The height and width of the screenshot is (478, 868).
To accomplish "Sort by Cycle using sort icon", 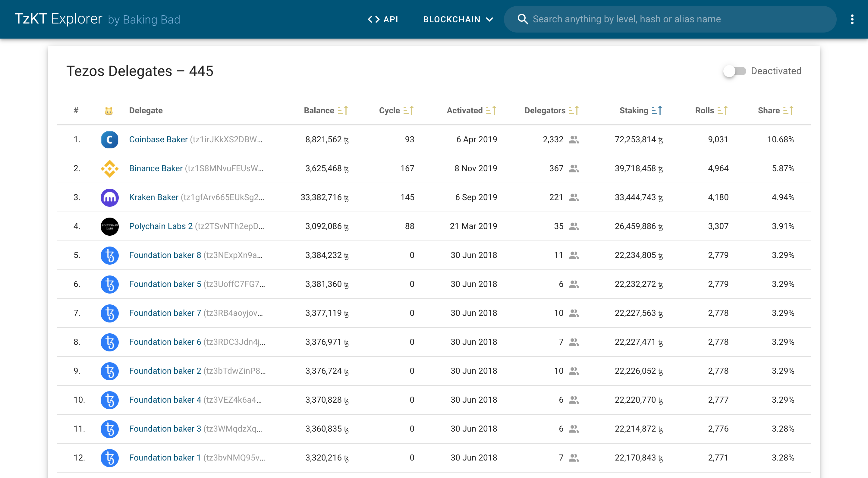I will pyautogui.click(x=408, y=111).
